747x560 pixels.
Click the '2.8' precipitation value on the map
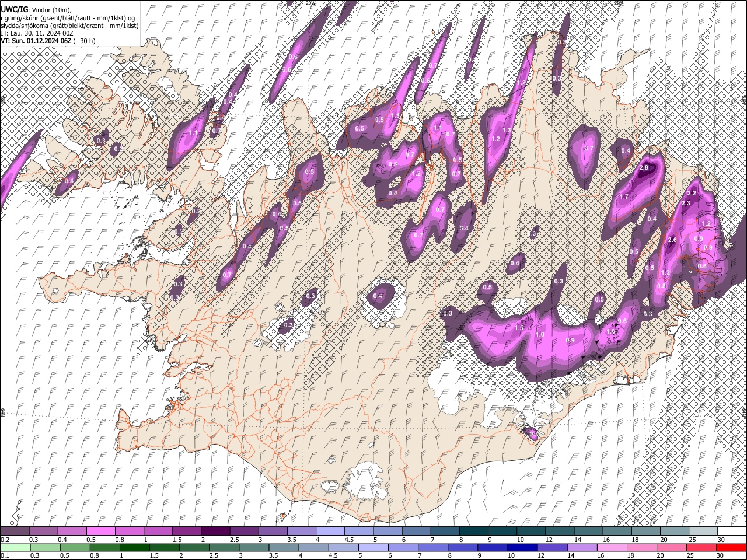click(x=644, y=167)
